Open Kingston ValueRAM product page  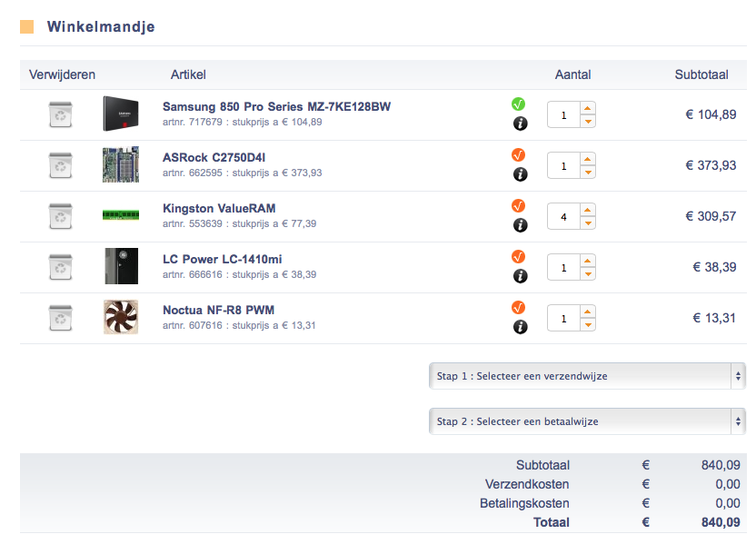click(219, 208)
